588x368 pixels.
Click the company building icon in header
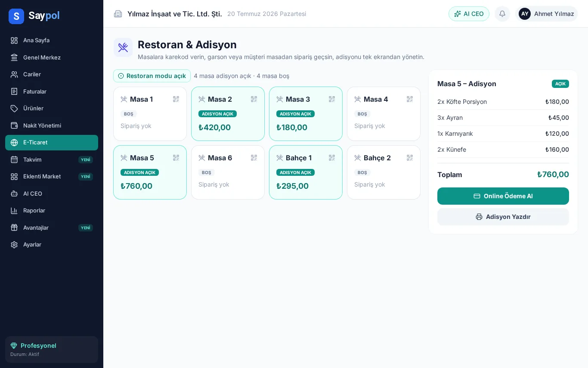point(118,14)
